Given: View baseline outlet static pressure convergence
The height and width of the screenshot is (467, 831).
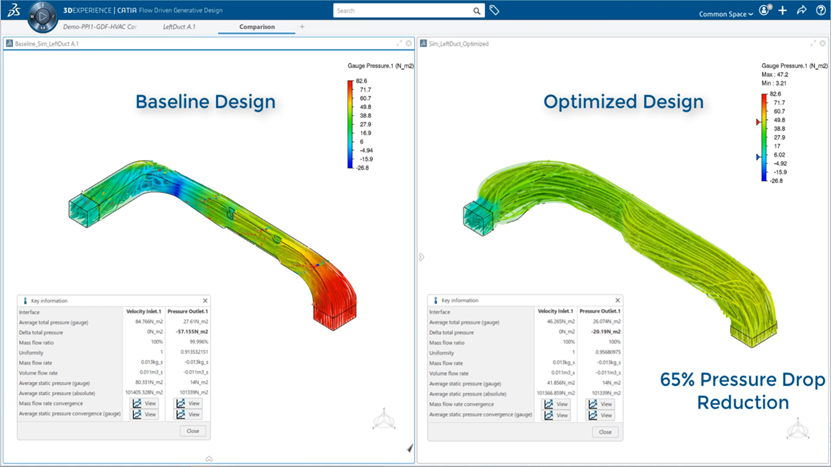Looking at the screenshot, I should (188, 415).
